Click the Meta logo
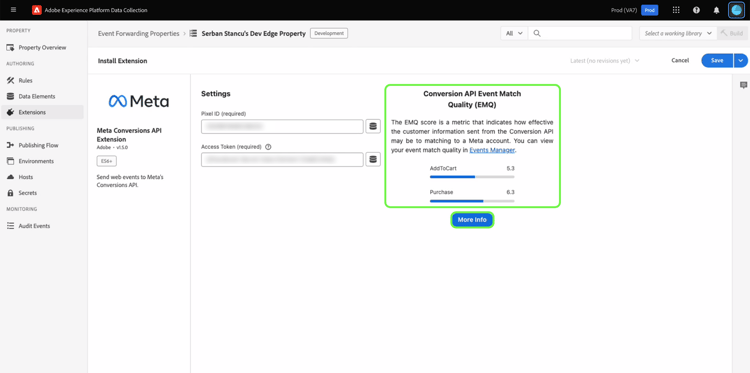The image size is (750, 373). (139, 101)
